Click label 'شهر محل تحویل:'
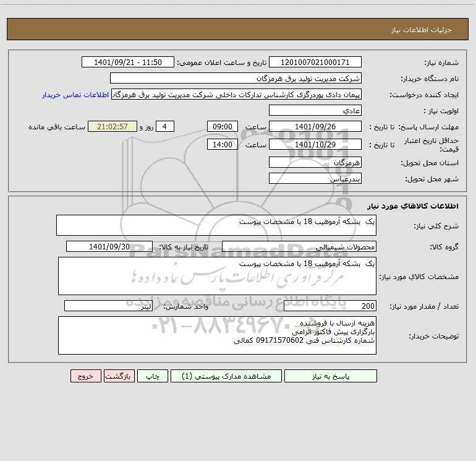 [x=431, y=179]
